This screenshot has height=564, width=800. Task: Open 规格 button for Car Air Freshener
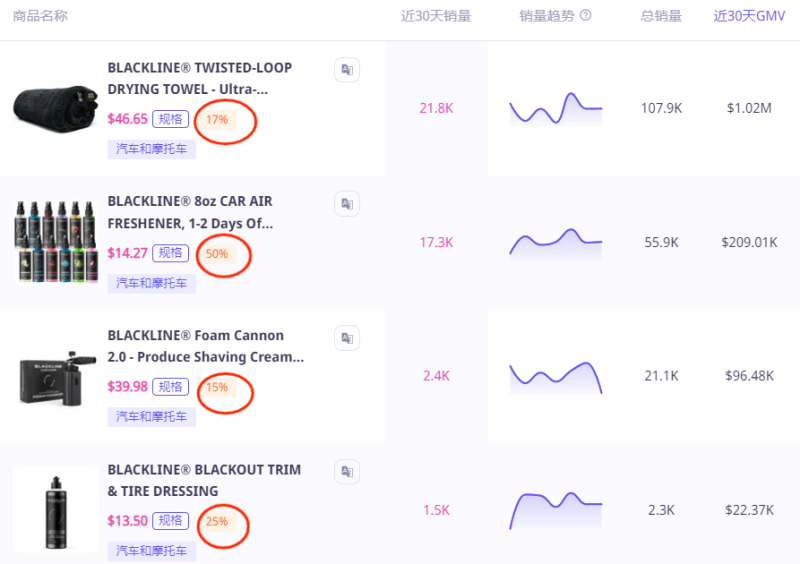coord(170,253)
